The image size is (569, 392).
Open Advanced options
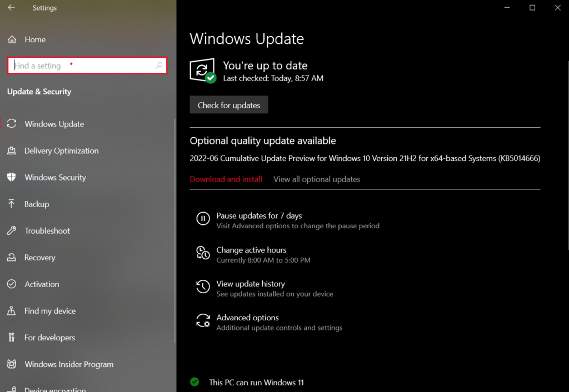point(247,318)
